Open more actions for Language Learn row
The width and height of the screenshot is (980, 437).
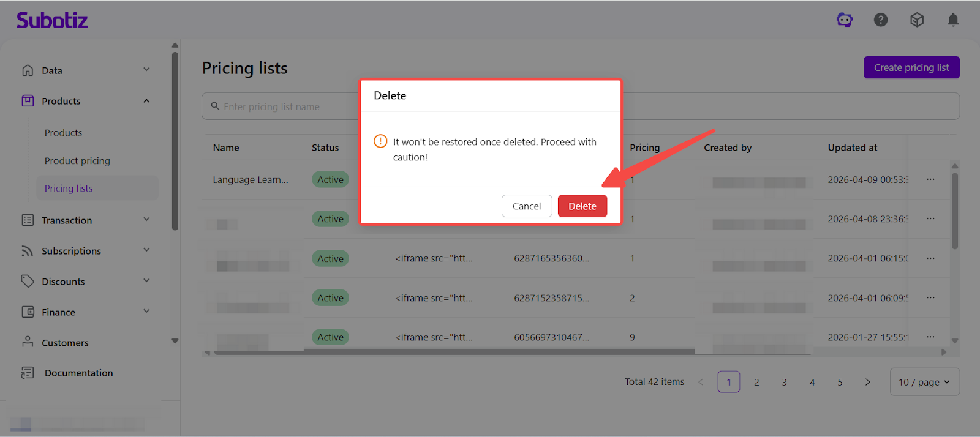click(930, 179)
